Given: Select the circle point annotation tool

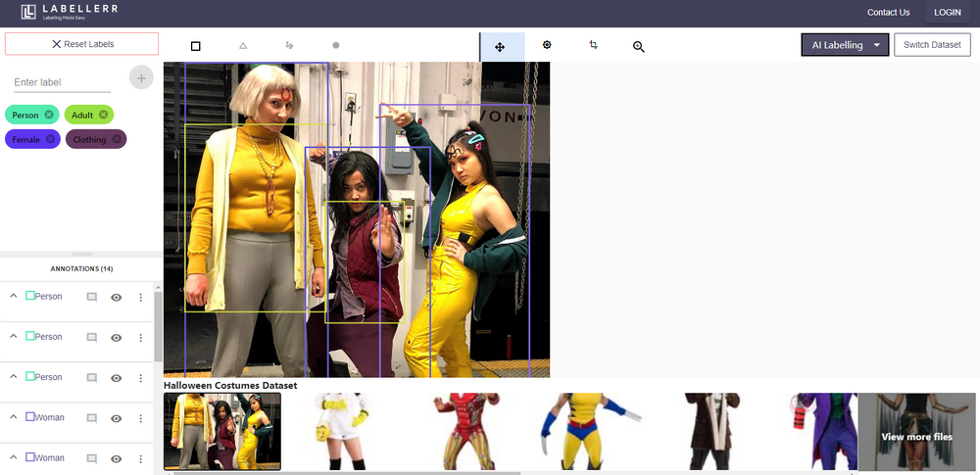Looking at the screenshot, I should (x=336, y=46).
